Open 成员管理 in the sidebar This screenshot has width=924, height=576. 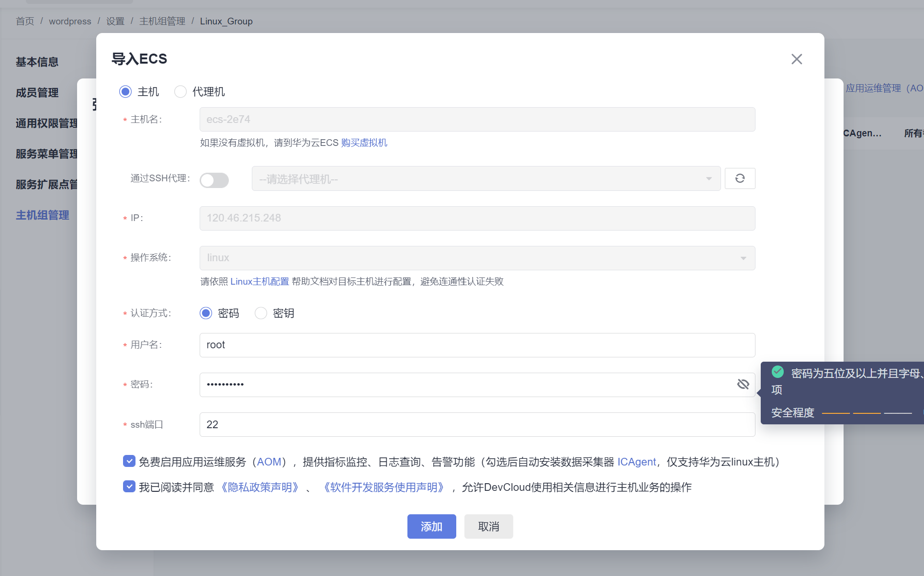pos(37,93)
